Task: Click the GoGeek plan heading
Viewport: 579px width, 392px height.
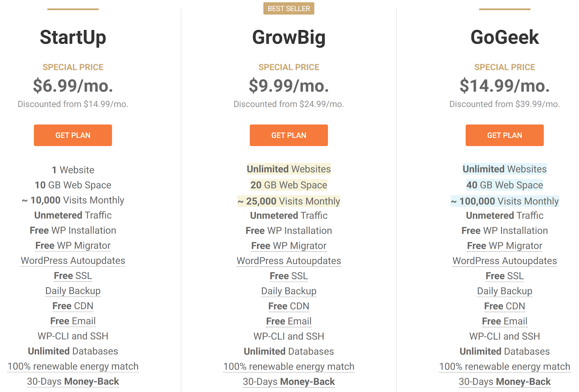Action: point(504,37)
